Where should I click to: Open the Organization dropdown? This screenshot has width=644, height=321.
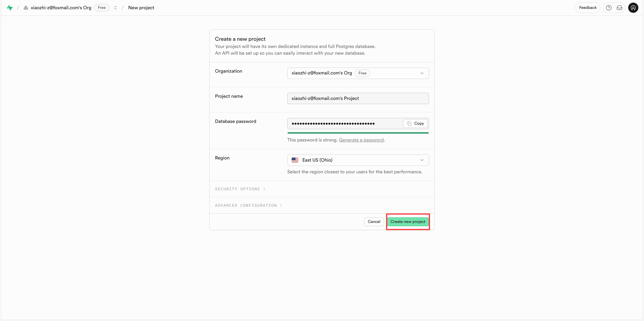point(358,73)
